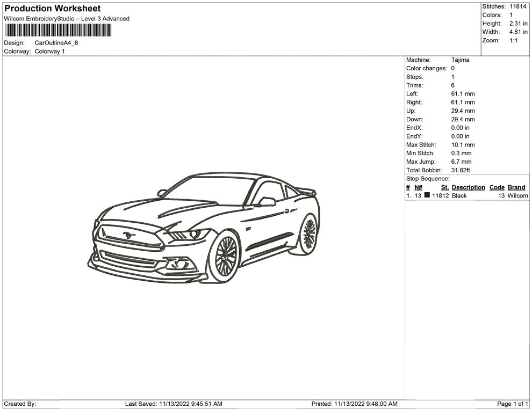Click the N# column header
532x409 pixels.
click(x=418, y=187)
